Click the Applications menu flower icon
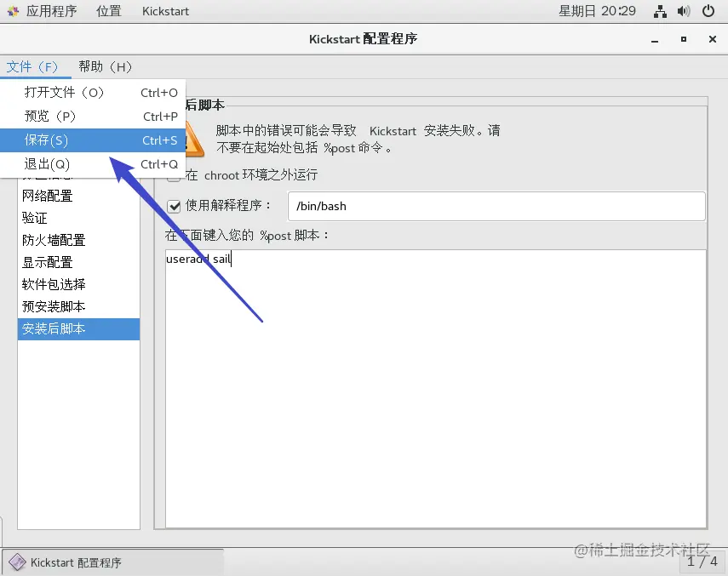This screenshot has width=728, height=576. click(x=13, y=12)
